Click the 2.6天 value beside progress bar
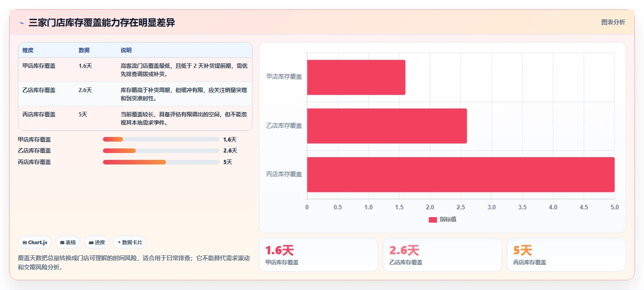Image resolution: width=644 pixels, height=290 pixels. pos(230,150)
